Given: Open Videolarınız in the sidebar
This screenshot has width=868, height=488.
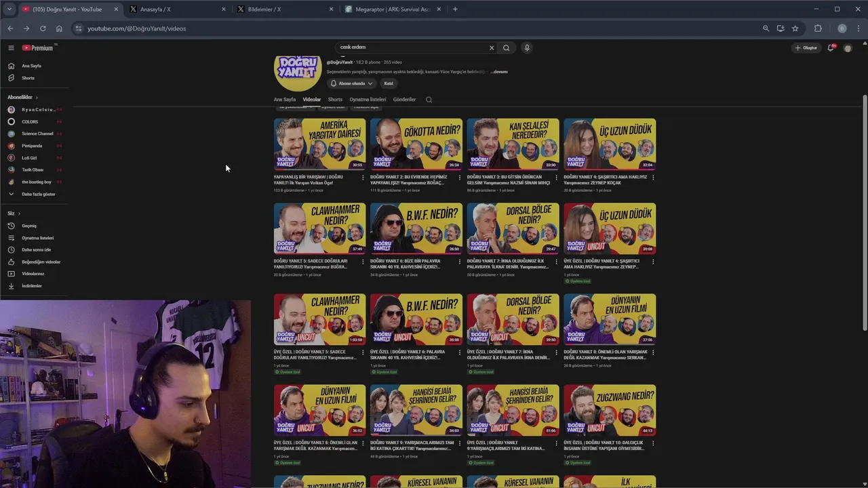Looking at the screenshot, I should [33, 274].
